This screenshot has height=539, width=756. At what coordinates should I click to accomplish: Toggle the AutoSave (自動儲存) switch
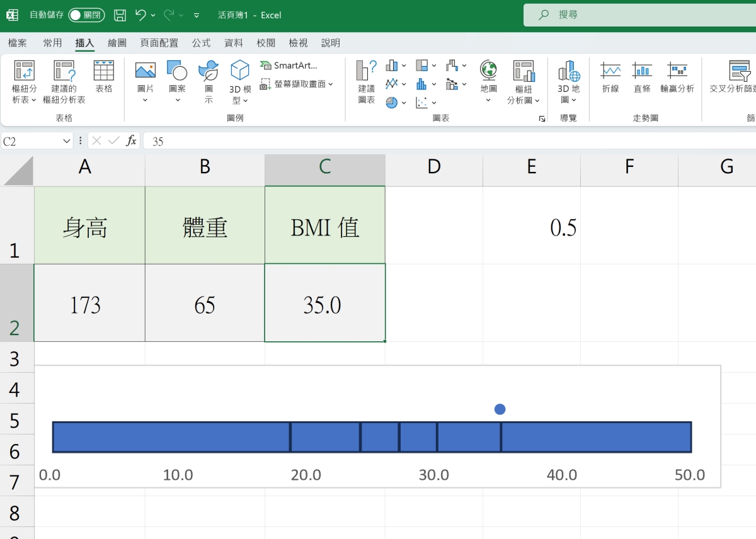pyautogui.click(x=86, y=15)
